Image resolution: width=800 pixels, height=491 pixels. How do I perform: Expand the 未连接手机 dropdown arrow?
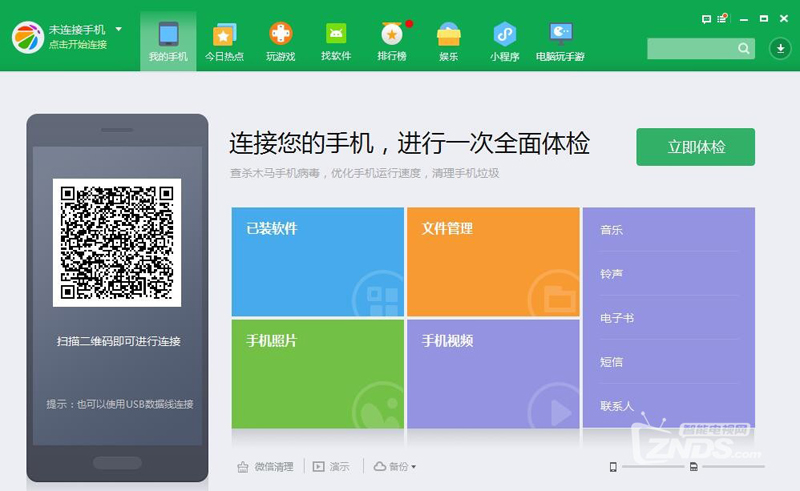coord(119,29)
